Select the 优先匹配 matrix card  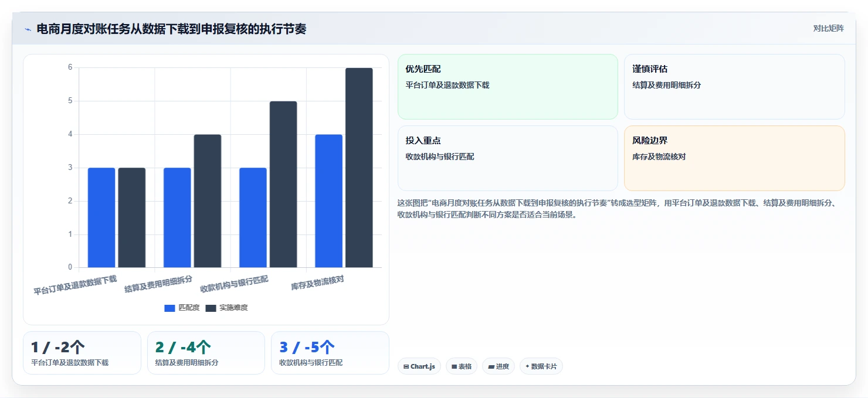(508, 87)
